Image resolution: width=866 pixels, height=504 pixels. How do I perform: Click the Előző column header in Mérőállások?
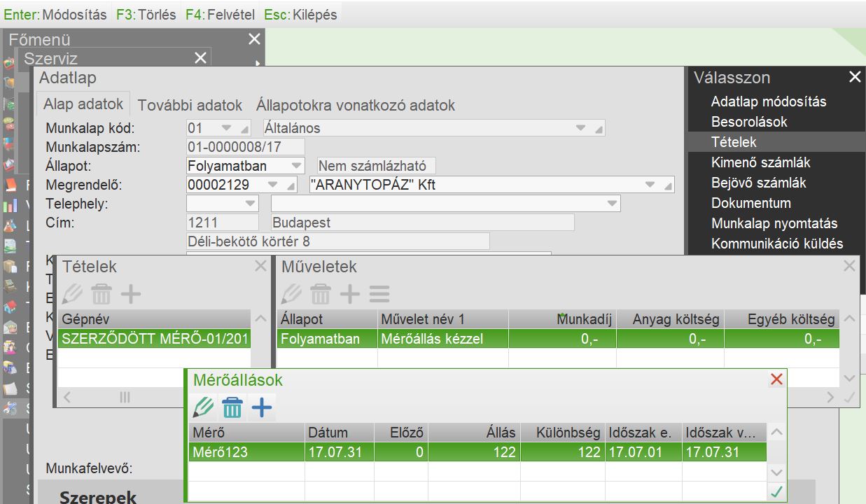point(401,433)
